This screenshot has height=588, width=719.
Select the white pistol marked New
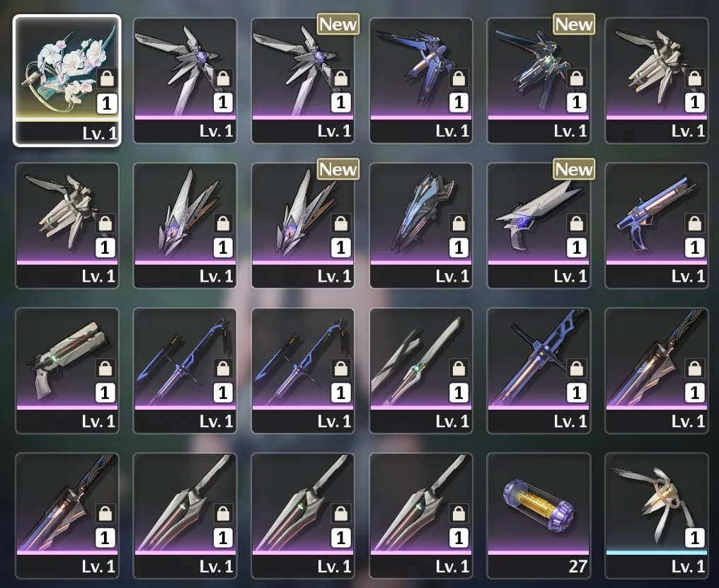(x=539, y=225)
